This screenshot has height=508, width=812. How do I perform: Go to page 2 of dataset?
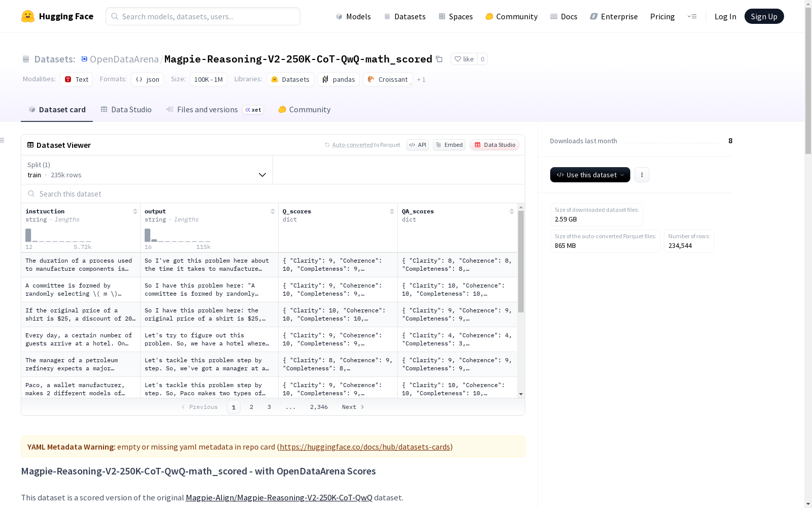pyautogui.click(x=251, y=407)
